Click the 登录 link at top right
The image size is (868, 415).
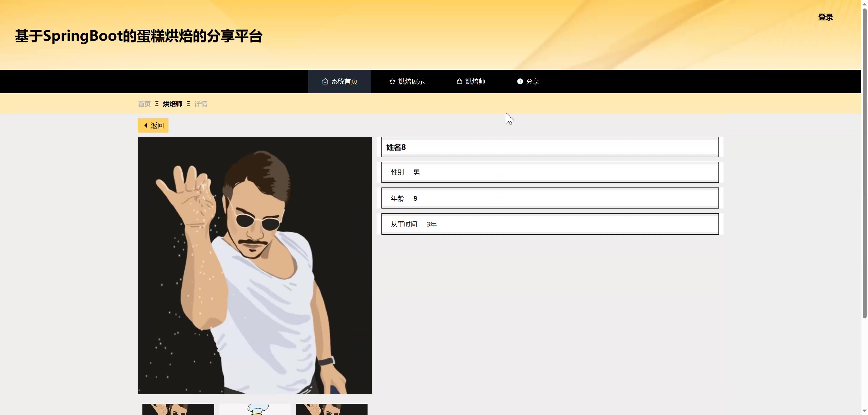click(x=825, y=17)
